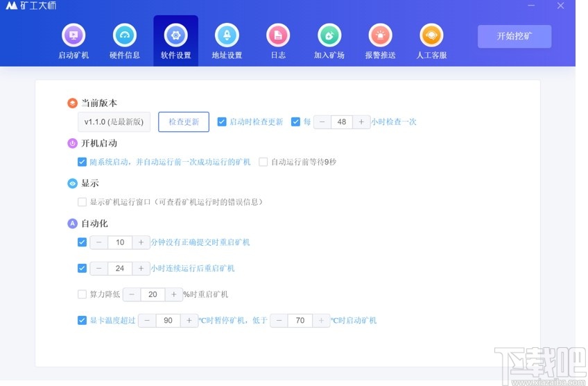Decrease the 48 hour check interval

point(322,121)
